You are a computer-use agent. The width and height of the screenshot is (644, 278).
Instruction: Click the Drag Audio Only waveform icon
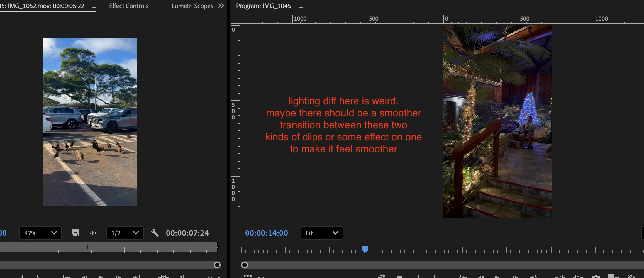click(93, 233)
